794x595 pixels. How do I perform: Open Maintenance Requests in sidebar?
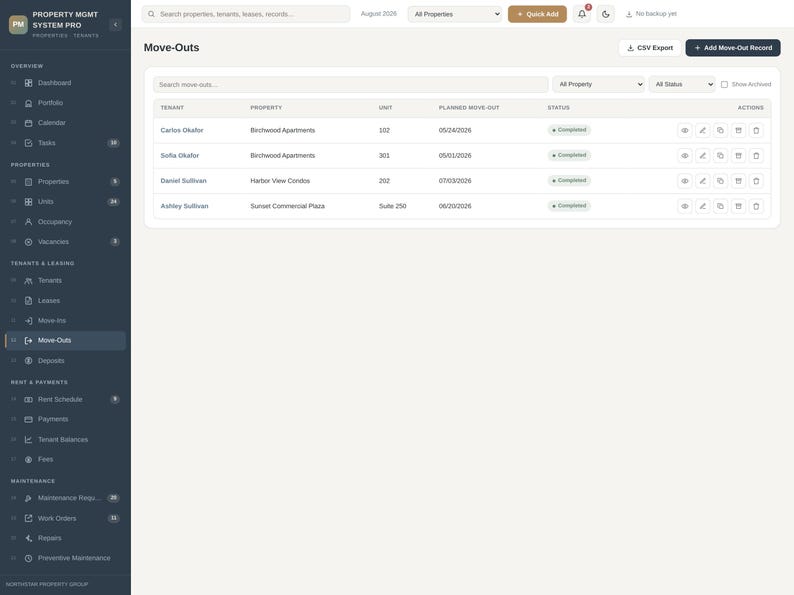click(x=65, y=498)
